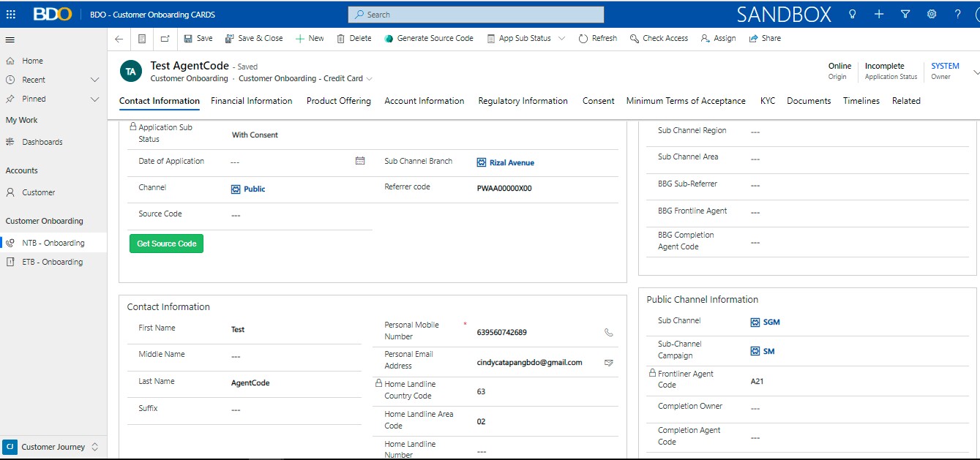Click the email icon beside Personal Email Address
This screenshot has width=980, height=460.
click(x=609, y=362)
